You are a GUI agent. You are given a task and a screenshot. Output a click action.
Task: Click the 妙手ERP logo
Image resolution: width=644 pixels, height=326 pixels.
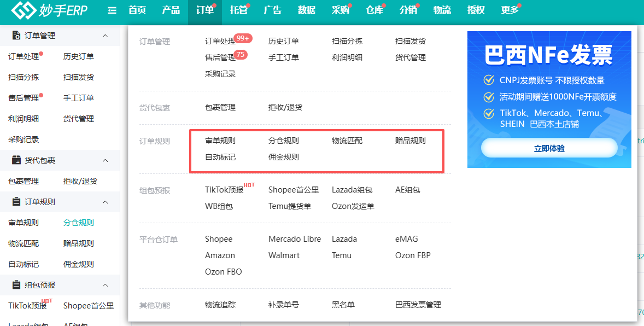(49, 10)
